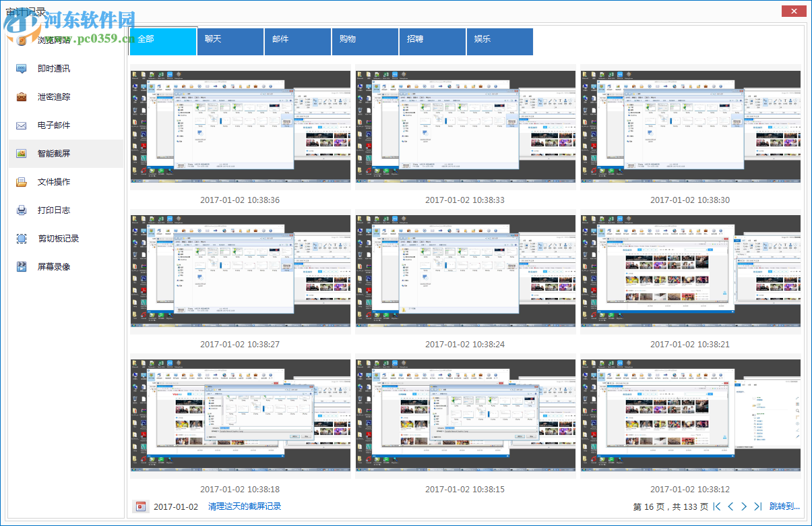Screen dimensions: 812x526
Task: Open the 剪切板记录 clipboard icon
Action: [x=22, y=239]
